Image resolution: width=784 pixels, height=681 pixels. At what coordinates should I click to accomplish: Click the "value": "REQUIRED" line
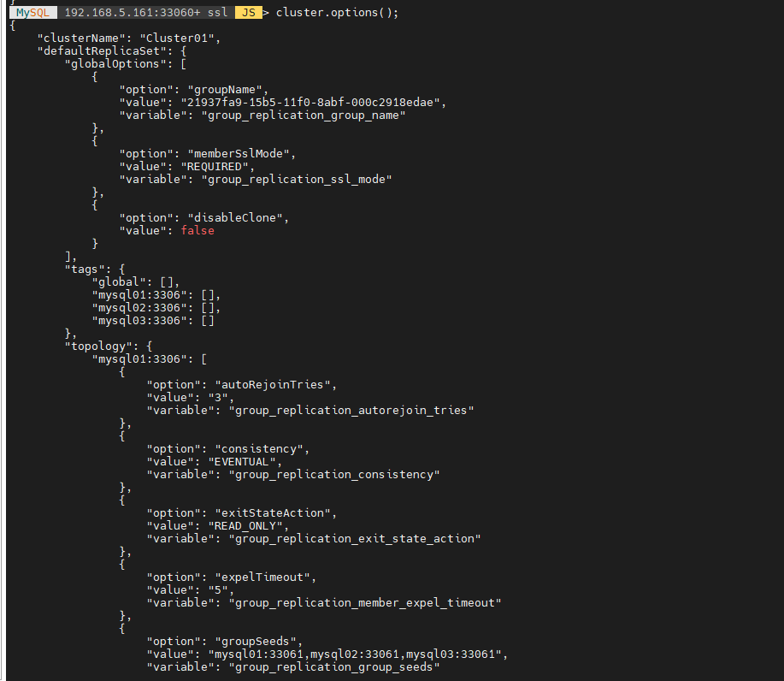click(x=186, y=167)
